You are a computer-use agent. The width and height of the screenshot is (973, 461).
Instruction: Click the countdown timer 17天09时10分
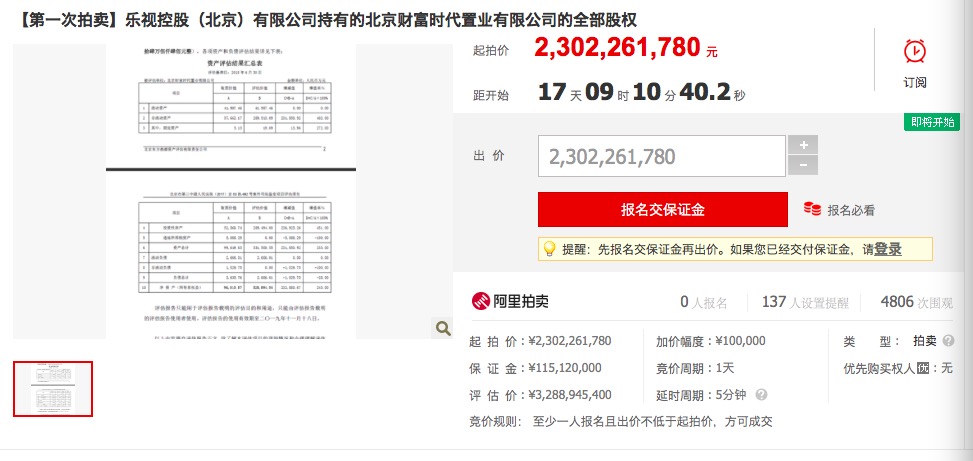click(x=642, y=93)
